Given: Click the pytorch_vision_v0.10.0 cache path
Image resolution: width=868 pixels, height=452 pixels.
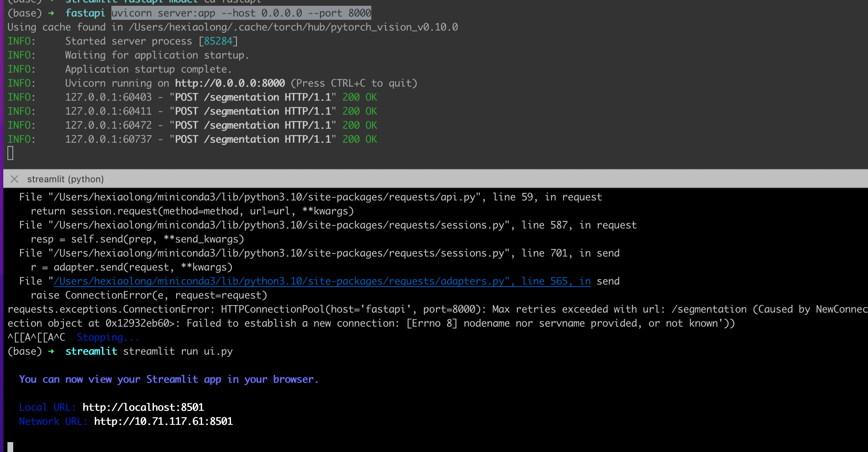Looking at the screenshot, I should coord(293,27).
